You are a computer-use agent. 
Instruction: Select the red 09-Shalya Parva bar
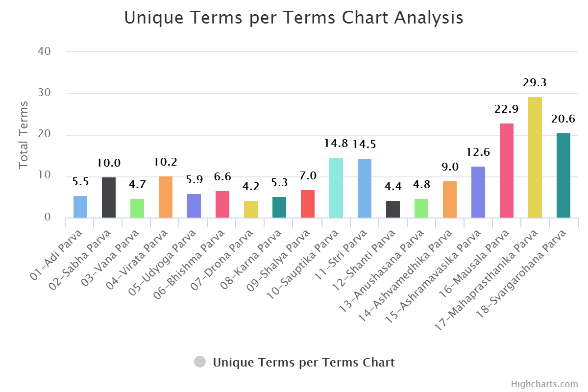(308, 204)
